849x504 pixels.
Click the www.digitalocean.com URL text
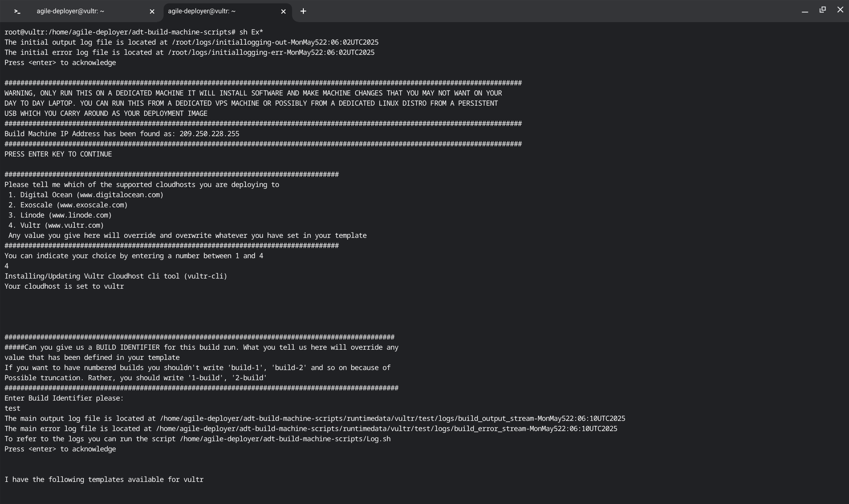click(122, 195)
